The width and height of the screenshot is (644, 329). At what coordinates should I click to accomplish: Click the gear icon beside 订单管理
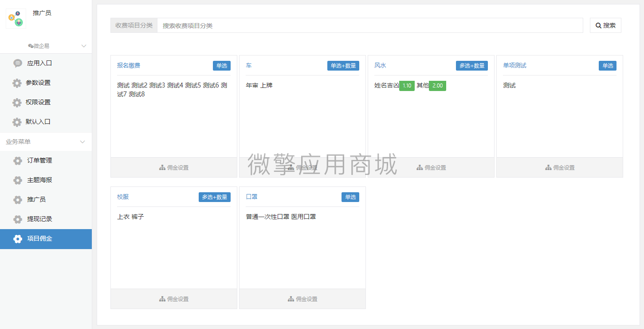[18, 161]
